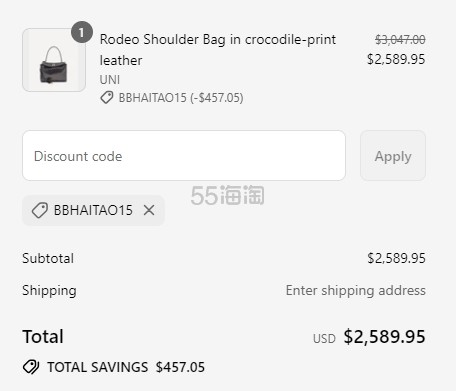Click the crossed-out $3,047.00 original price
Image resolution: width=456 pixels, height=391 pixels.
coord(400,40)
